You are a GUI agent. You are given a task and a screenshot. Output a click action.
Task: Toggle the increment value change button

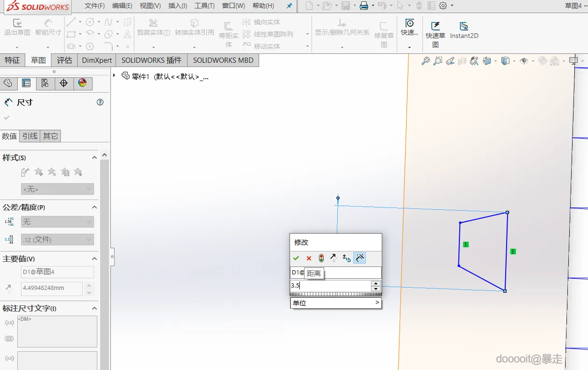pyautogui.click(x=347, y=258)
